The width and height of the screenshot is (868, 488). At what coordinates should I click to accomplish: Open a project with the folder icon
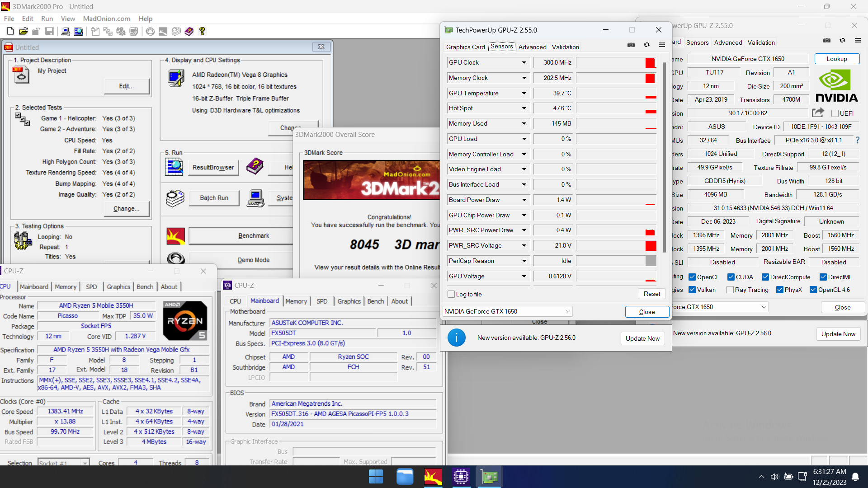coord(23,31)
